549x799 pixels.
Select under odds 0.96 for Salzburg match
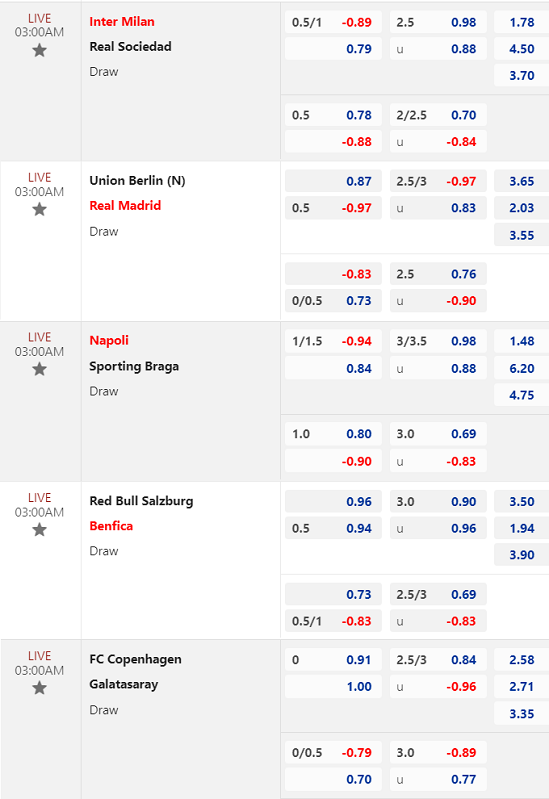pos(438,528)
